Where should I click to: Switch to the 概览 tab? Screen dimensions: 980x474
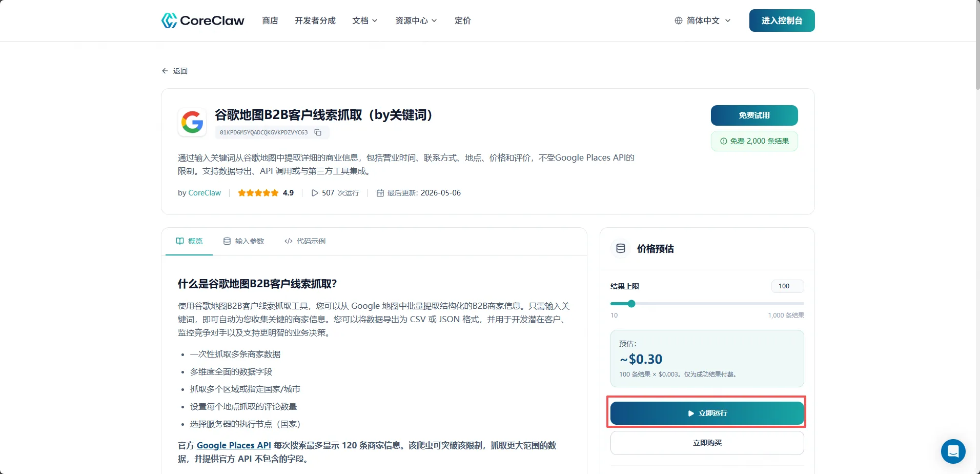[189, 241]
